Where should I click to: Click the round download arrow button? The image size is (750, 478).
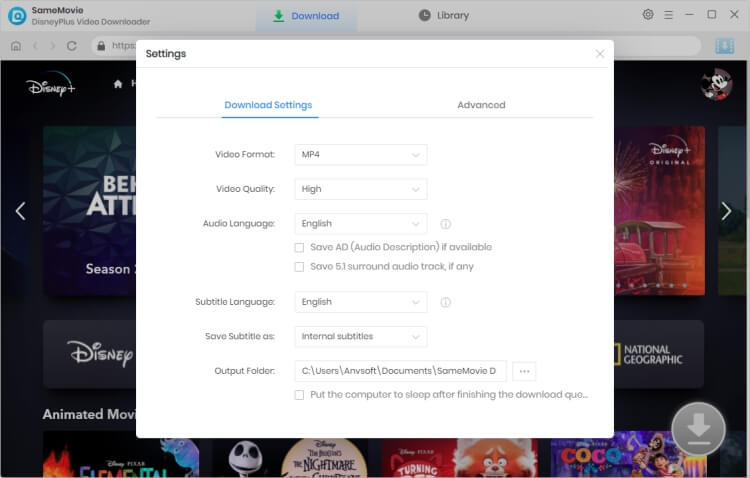click(x=698, y=429)
